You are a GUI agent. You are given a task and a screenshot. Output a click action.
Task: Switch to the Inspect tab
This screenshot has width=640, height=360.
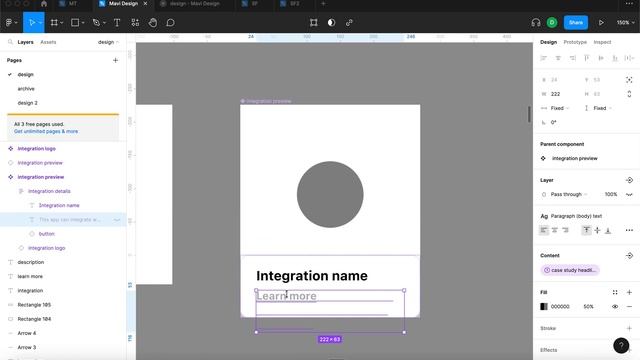[602, 42]
